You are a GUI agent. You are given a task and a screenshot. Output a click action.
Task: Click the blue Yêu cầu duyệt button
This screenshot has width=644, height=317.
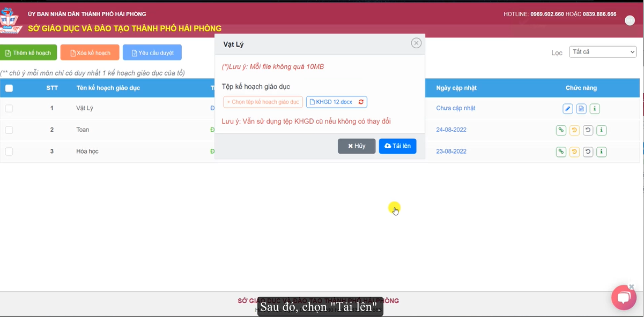coord(152,52)
